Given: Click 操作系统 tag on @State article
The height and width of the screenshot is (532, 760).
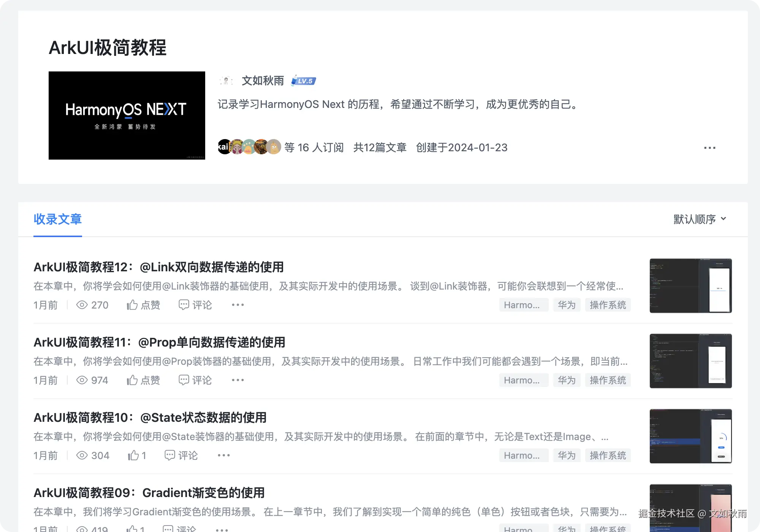Looking at the screenshot, I should tap(608, 455).
